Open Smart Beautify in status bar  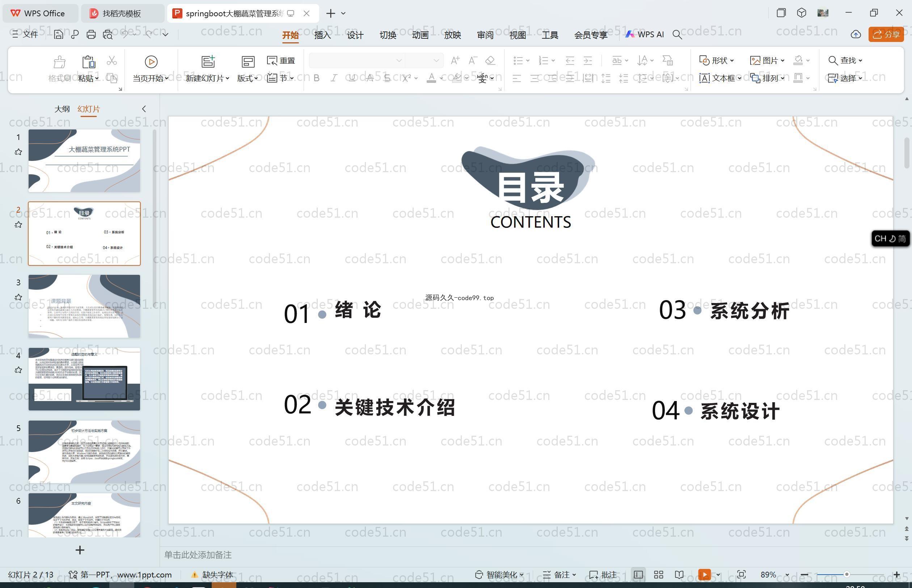[499, 575]
